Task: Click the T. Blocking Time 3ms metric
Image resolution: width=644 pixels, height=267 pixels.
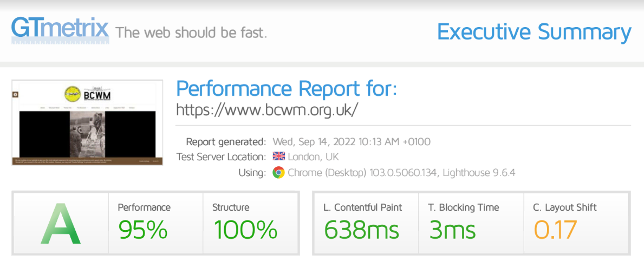Action: [x=452, y=230]
